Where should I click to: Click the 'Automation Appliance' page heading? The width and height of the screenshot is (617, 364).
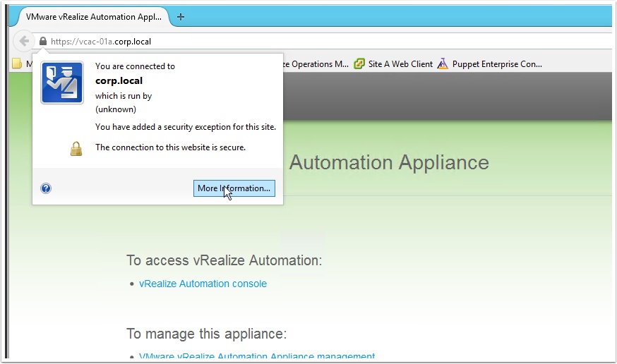click(389, 162)
